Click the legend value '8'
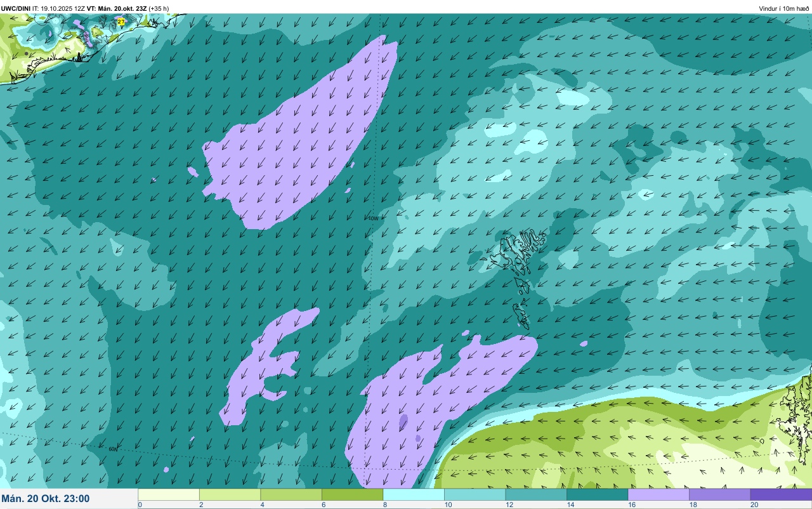812x509 pixels. 384,505
